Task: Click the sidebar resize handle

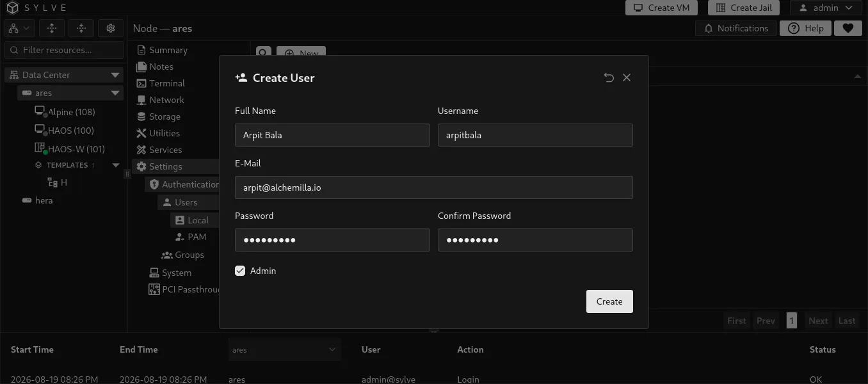Action: pos(127,174)
